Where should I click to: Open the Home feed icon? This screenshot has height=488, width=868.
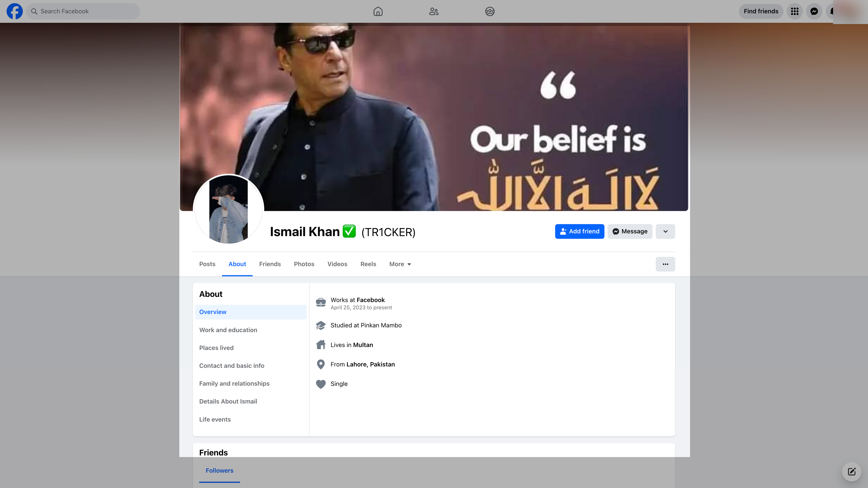(x=378, y=11)
